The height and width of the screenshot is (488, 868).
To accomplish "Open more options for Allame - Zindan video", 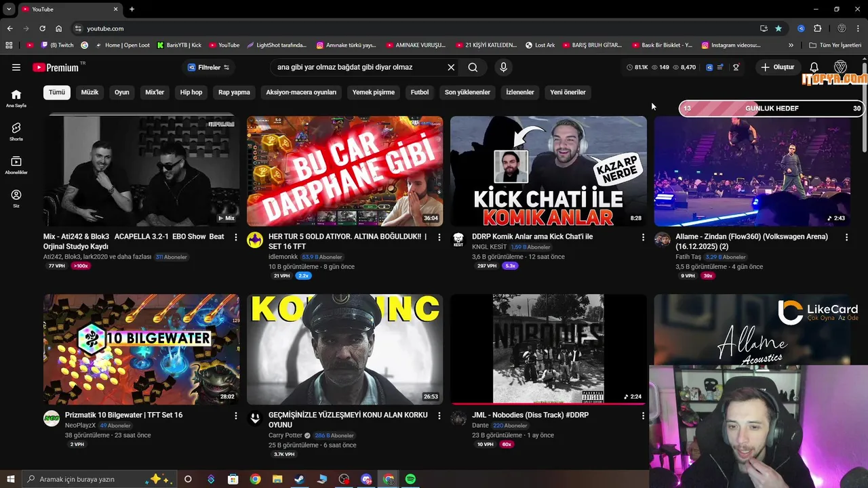I will pyautogui.click(x=846, y=237).
